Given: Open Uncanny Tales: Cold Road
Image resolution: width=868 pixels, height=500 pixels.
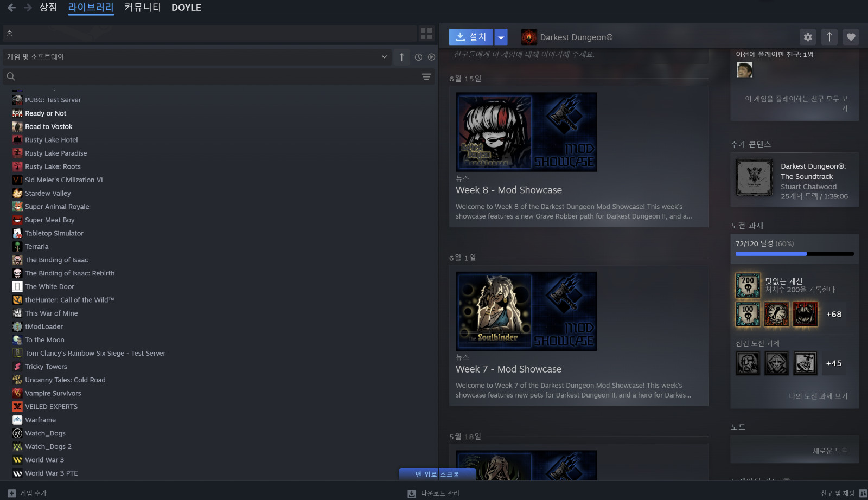Looking at the screenshot, I should pos(65,380).
